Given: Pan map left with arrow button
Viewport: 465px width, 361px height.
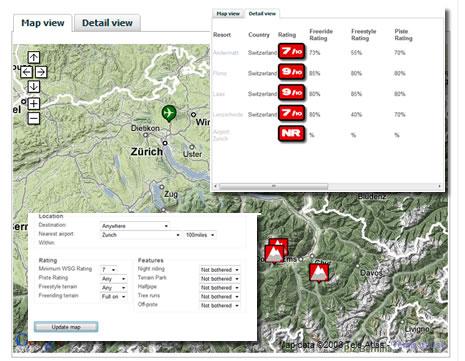Looking at the screenshot, I should (x=26, y=72).
